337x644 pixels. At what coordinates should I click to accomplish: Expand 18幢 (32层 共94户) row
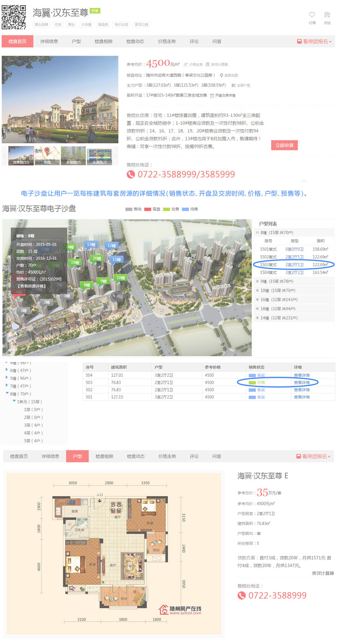(257, 309)
